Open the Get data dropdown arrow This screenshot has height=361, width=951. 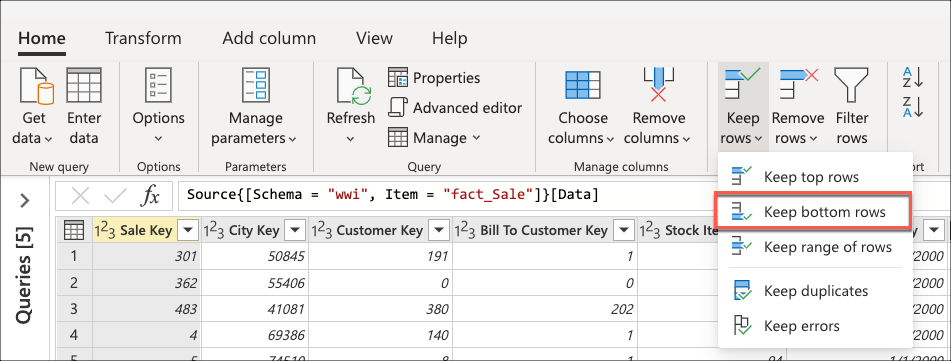[x=48, y=139]
